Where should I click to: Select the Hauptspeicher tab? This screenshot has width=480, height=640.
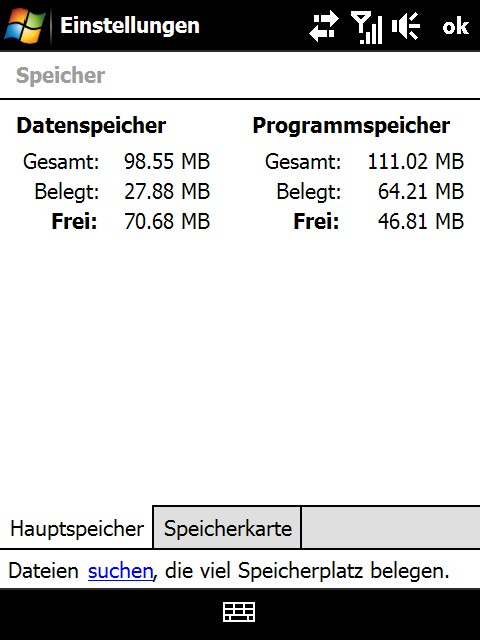coord(76,528)
